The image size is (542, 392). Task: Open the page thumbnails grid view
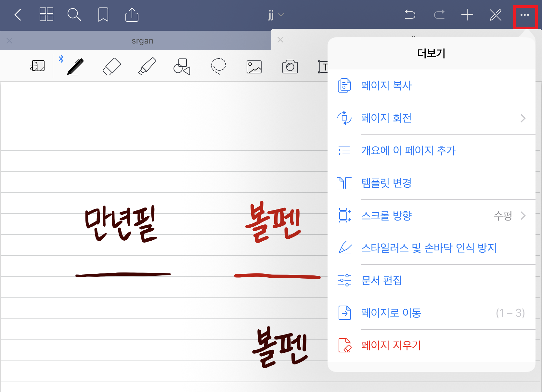point(46,15)
